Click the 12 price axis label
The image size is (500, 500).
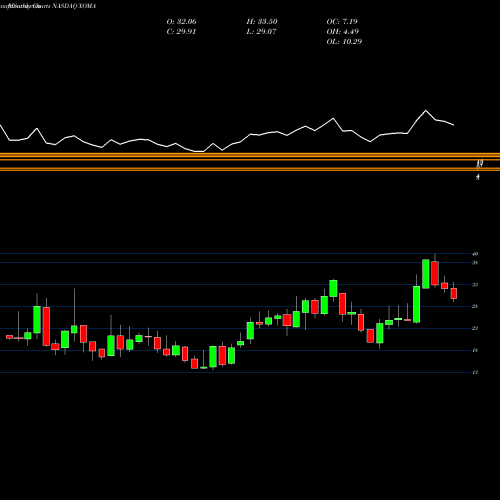click(475, 372)
